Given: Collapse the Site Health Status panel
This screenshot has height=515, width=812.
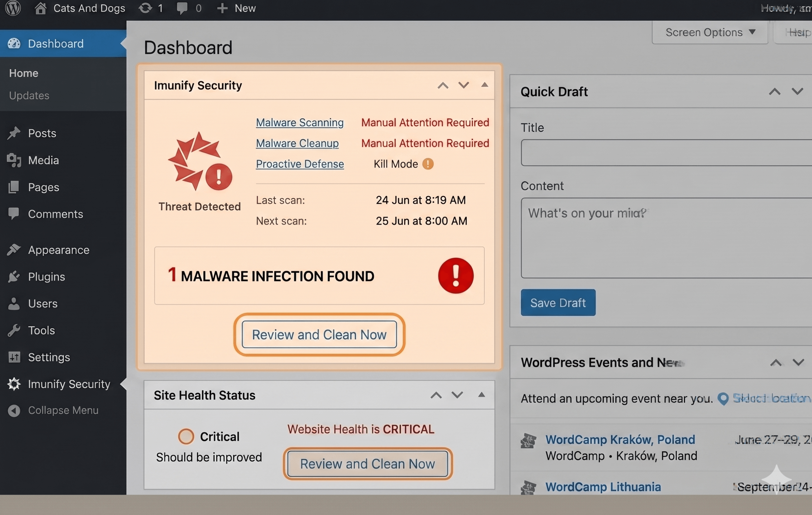Looking at the screenshot, I should [481, 395].
